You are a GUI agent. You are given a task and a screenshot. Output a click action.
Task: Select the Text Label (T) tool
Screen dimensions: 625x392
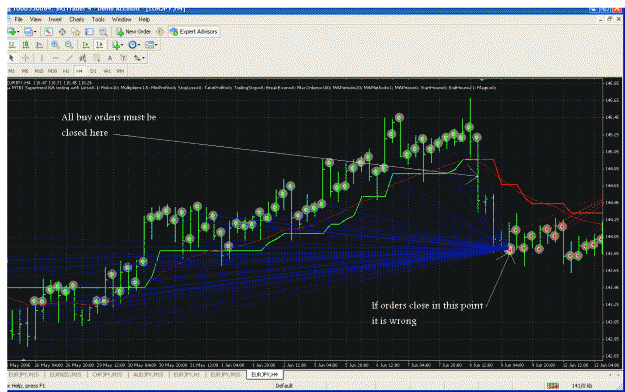(124, 58)
